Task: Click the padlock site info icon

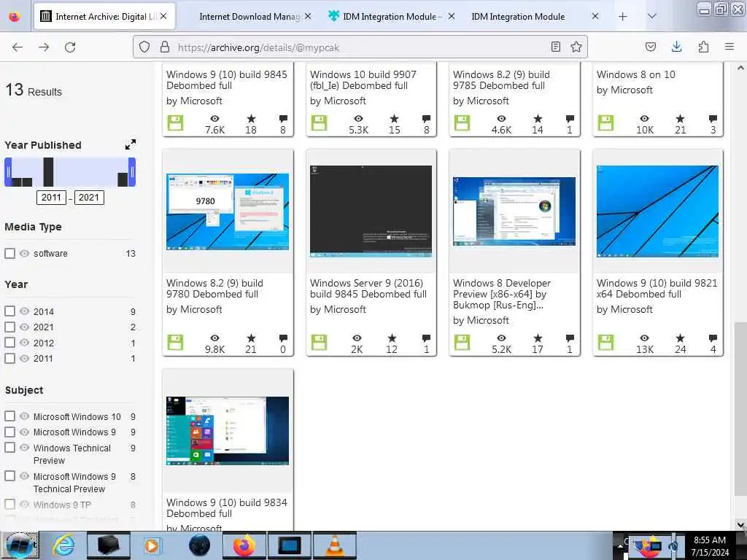Action: point(165,47)
